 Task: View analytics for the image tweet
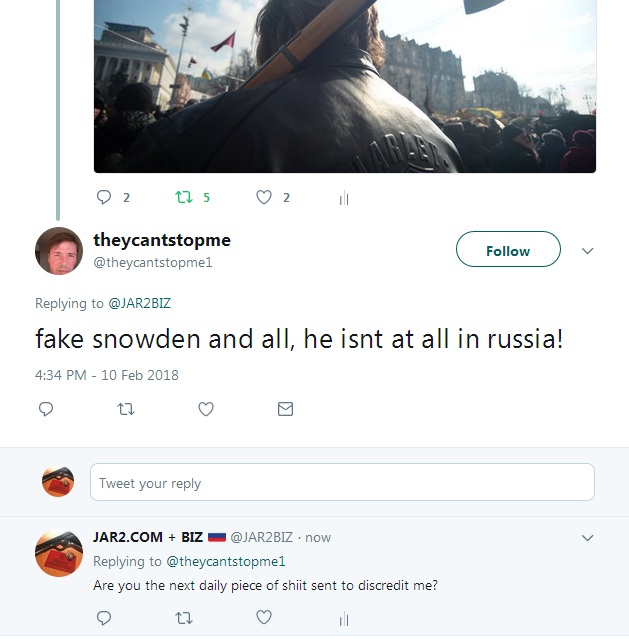coord(343,198)
